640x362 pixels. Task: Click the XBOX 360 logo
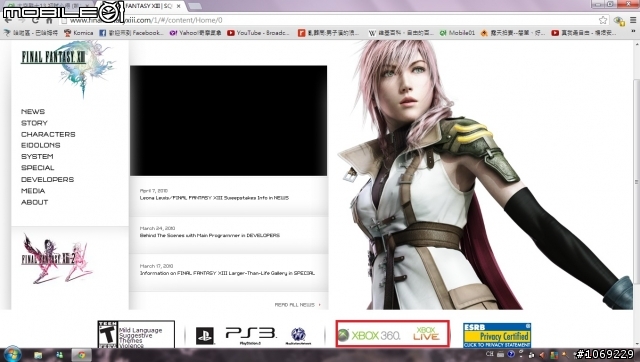point(369,335)
